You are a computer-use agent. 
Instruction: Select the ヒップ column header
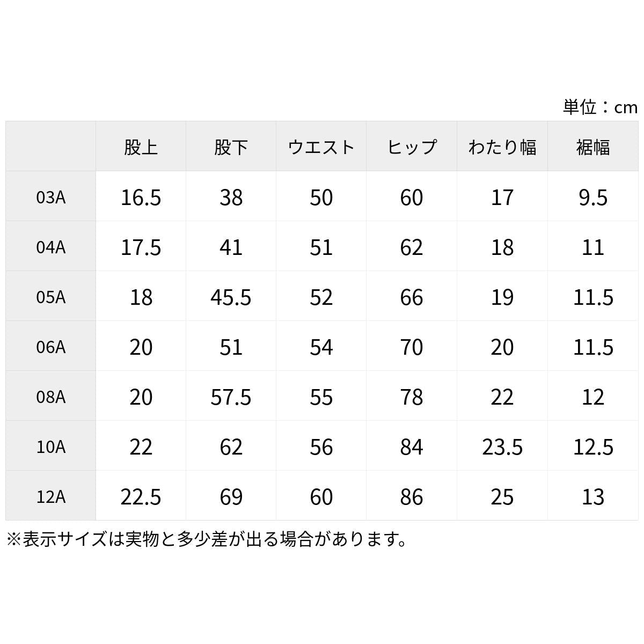point(412,147)
